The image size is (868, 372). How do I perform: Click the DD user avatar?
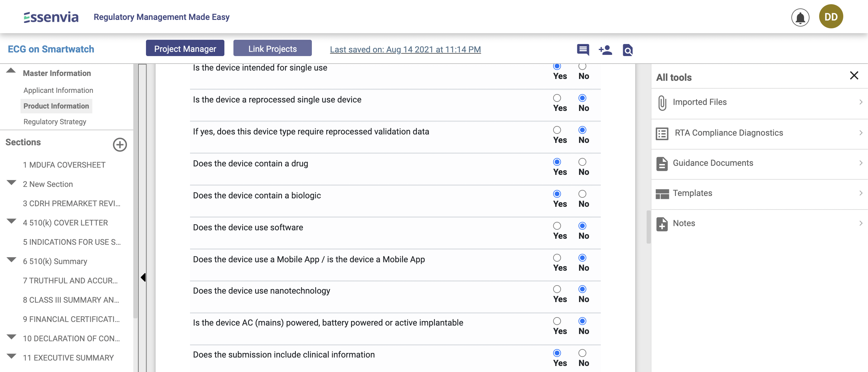pos(831,17)
